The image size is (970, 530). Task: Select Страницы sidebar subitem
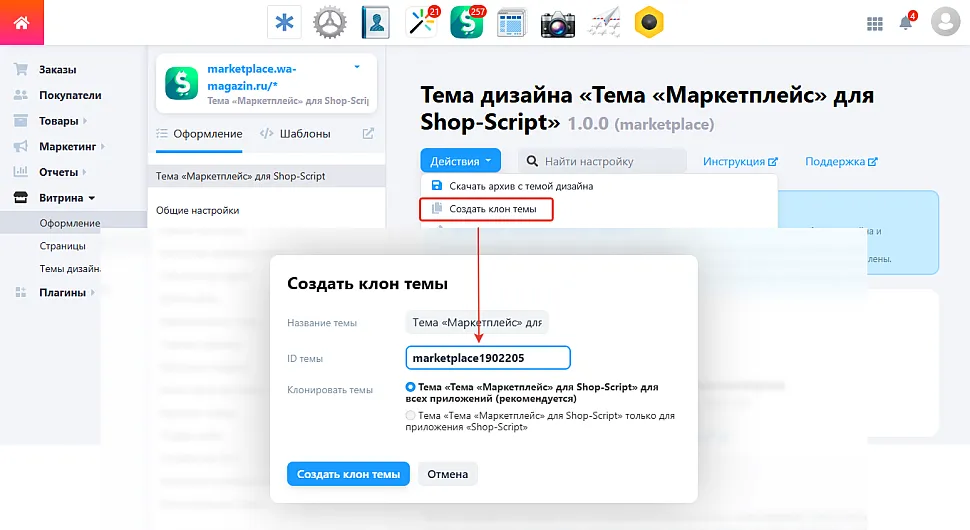coord(62,246)
